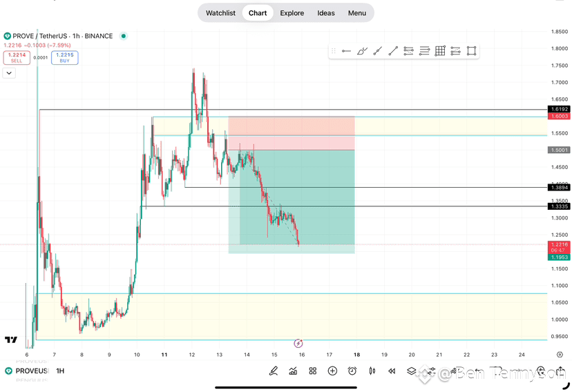Click the spread value 0.0001
This screenshot has width=572, height=392.
pos(41,57)
